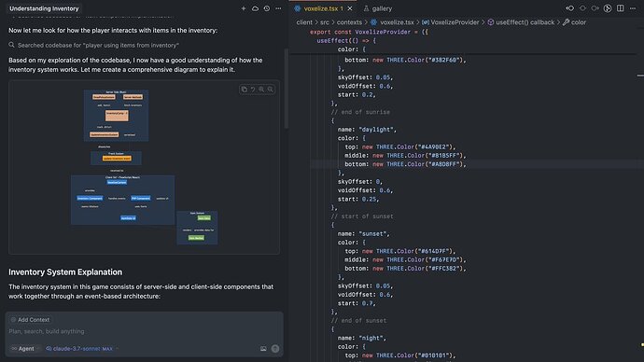The height and width of the screenshot is (362, 644).
Task: Show chat history via clock icon
Action: [x=267, y=8]
